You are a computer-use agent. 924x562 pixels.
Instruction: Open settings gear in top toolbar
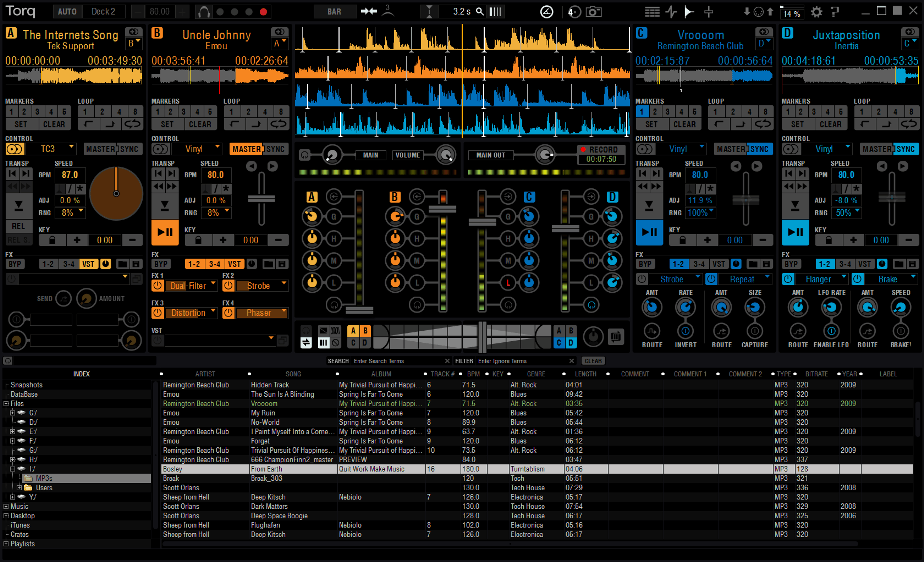816,12
